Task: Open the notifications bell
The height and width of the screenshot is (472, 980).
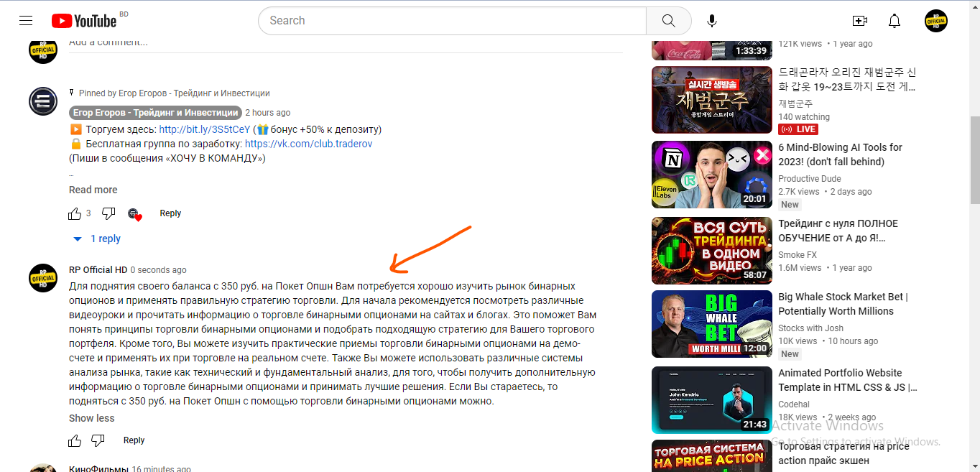Action: pos(895,21)
